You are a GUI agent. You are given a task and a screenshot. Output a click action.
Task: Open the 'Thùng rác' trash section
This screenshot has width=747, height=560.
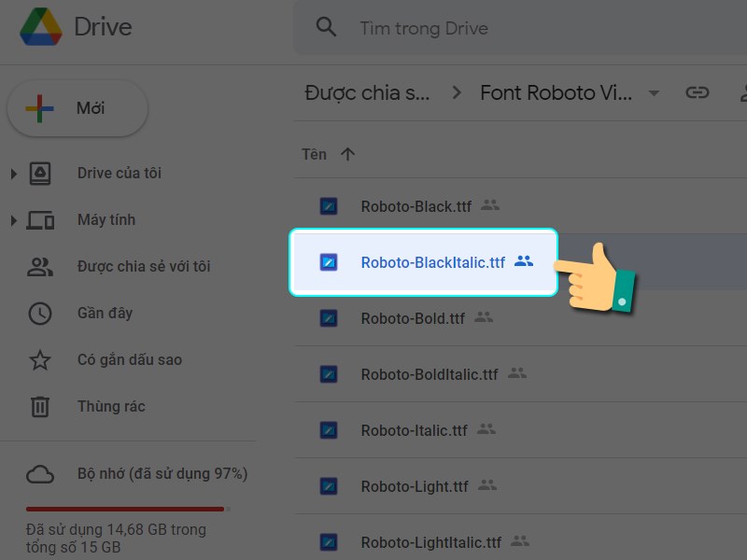111,406
